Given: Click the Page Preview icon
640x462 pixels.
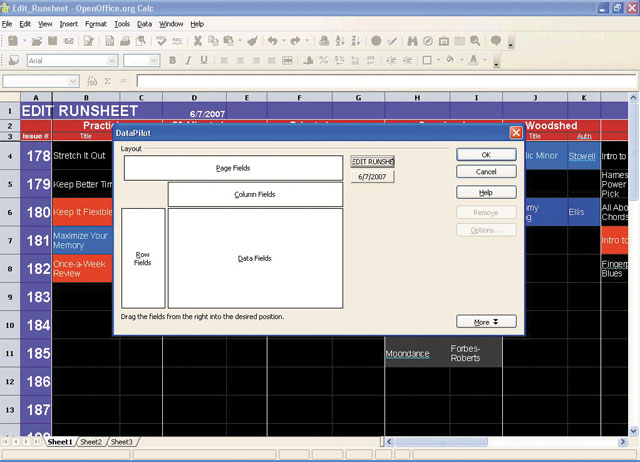Looking at the screenshot, I should [x=141, y=41].
